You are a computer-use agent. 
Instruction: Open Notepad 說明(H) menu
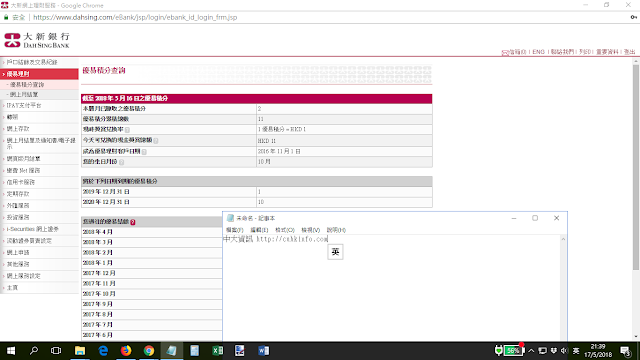[x=336, y=230]
